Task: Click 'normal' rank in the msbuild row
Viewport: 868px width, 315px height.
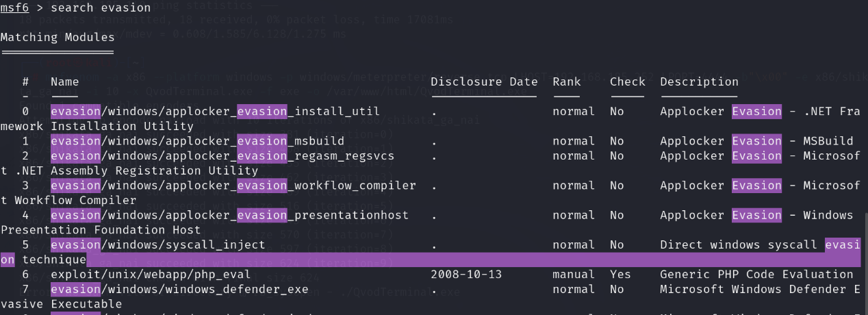Action: (574, 141)
